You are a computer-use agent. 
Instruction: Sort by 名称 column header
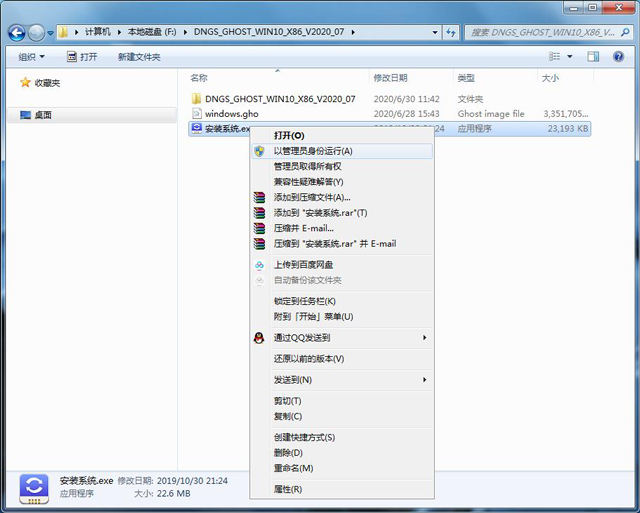click(x=199, y=78)
